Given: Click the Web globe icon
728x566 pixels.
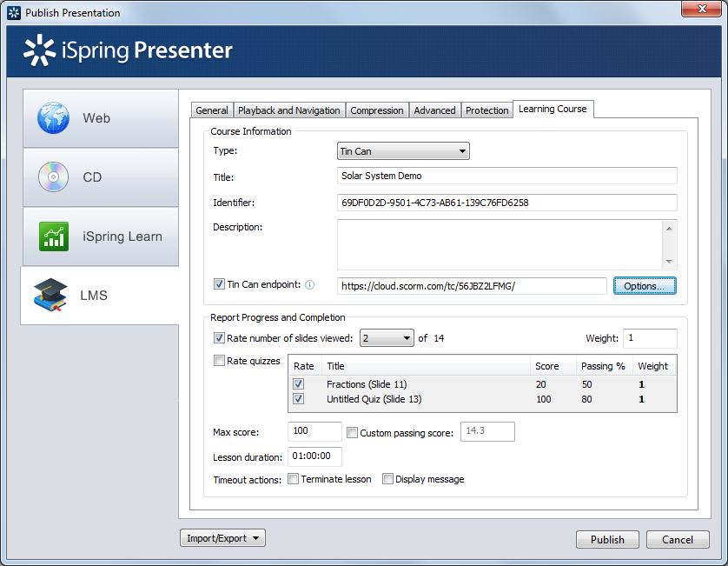Looking at the screenshot, I should [x=53, y=118].
